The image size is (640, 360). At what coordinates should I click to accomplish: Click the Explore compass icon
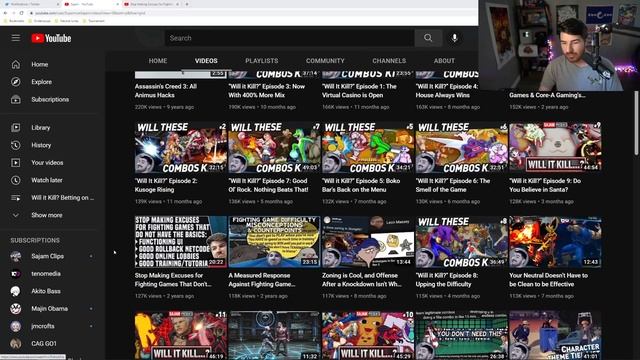point(16,82)
